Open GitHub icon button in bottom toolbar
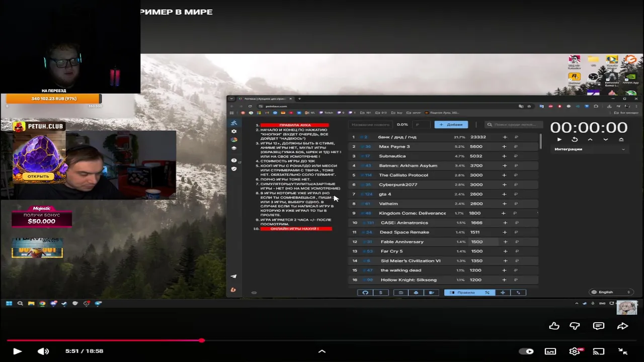The width and height of the screenshot is (644, 362). [x=365, y=293]
